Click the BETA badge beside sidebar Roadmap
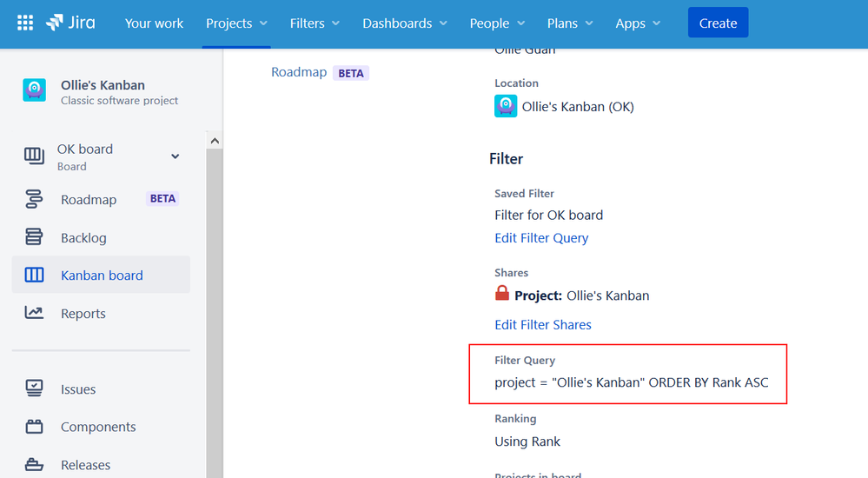The image size is (868, 478). click(x=162, y=198)
